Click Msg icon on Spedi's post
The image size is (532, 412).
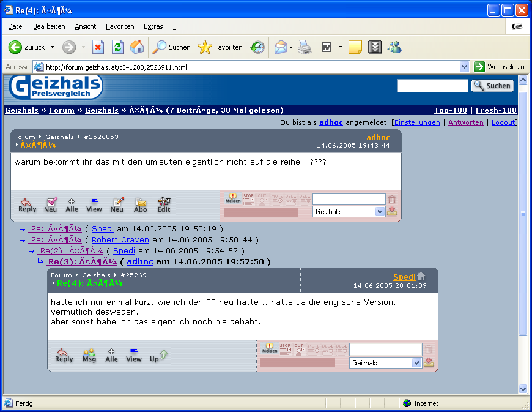pyautogui.click(x=89, y=355)
